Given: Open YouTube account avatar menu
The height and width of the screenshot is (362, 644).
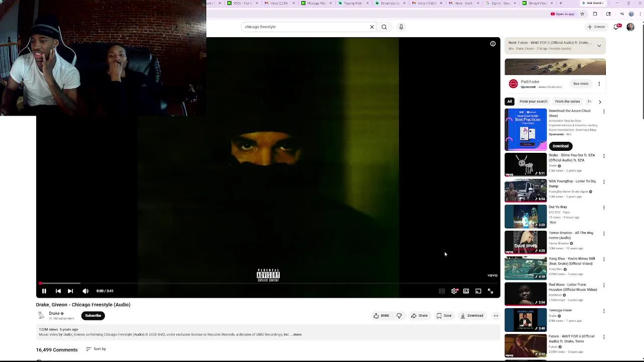Looking at the screenshot, I should [x=630, y=27].
